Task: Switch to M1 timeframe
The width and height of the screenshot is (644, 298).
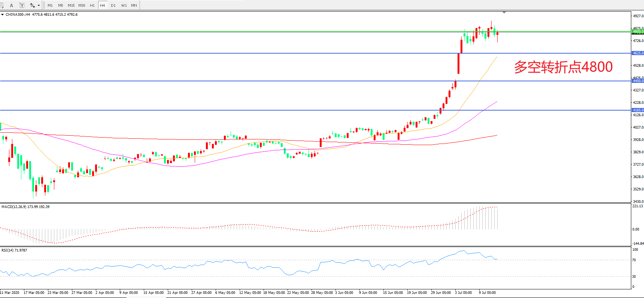Action: tap(50, 5)
